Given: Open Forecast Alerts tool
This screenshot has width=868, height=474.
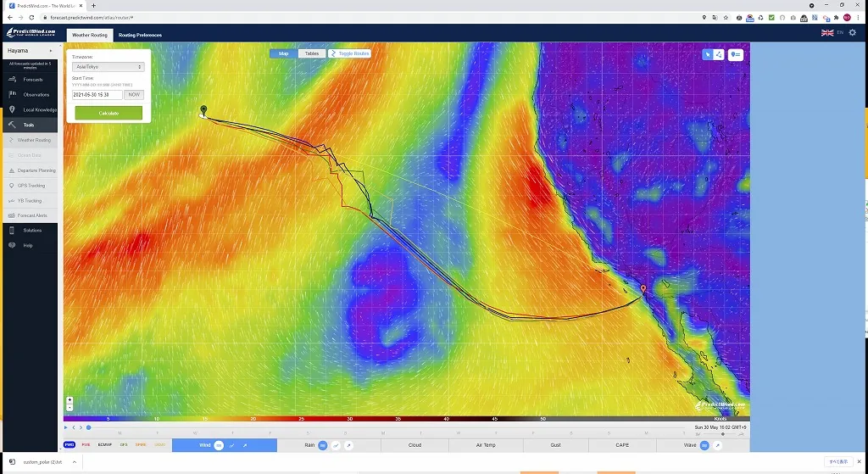Looking at the screenshot, I should point(30,215).
